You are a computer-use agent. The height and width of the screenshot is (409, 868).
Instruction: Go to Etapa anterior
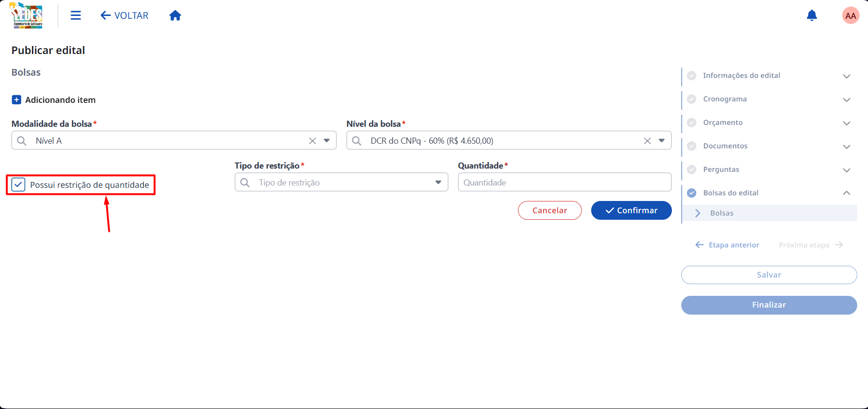point(727,245)
